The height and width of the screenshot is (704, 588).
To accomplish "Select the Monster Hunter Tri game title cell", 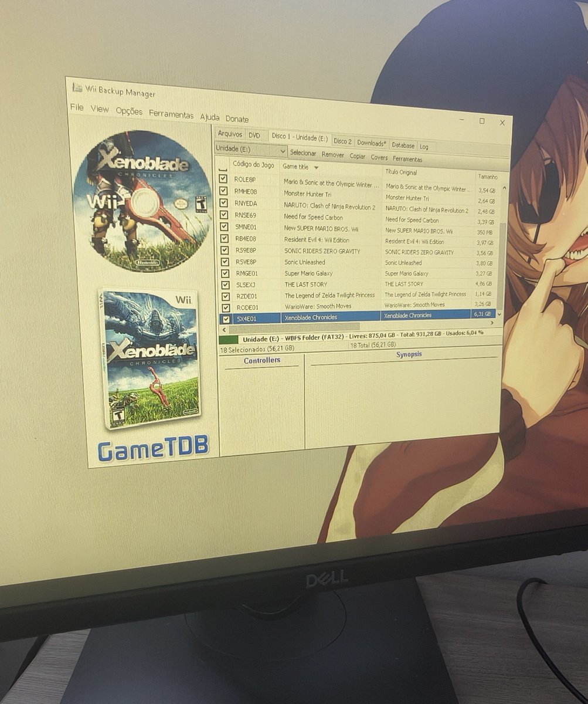I will (331, 193).
